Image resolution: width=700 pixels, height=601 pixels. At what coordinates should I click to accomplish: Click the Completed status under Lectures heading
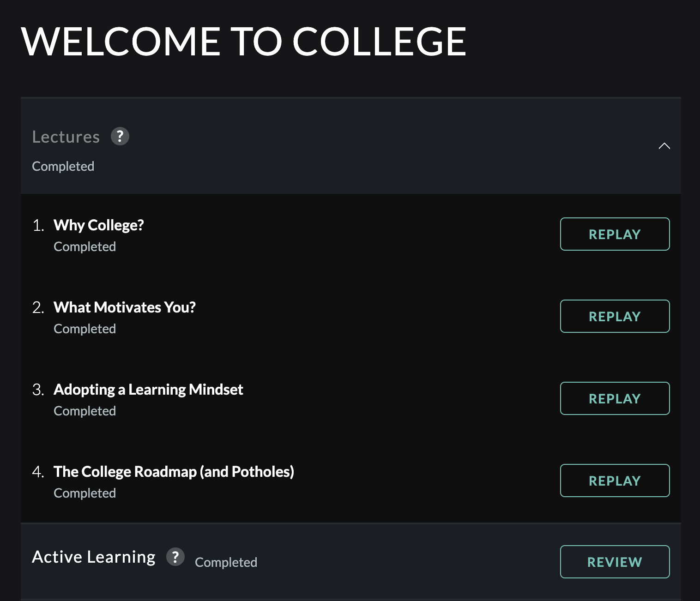[63, 166]
